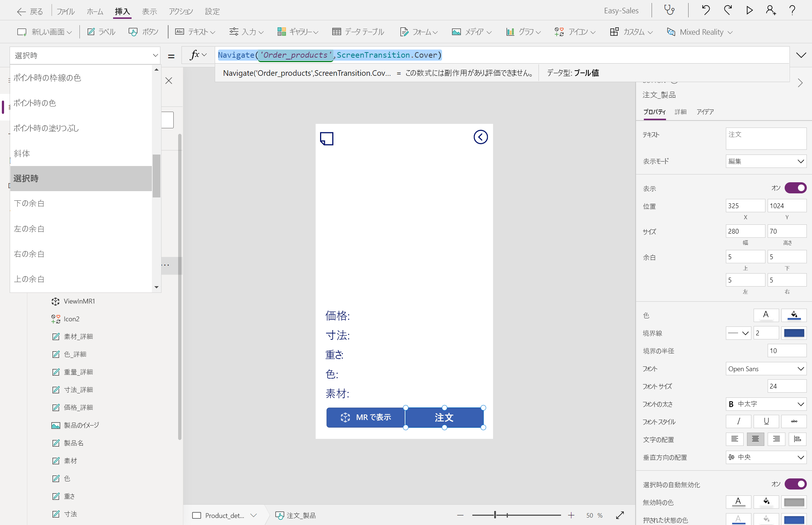Image resolution: width=812 pixels, height=525 pixels.
Task: Open the 表示 tab
Action: (149, 11)
